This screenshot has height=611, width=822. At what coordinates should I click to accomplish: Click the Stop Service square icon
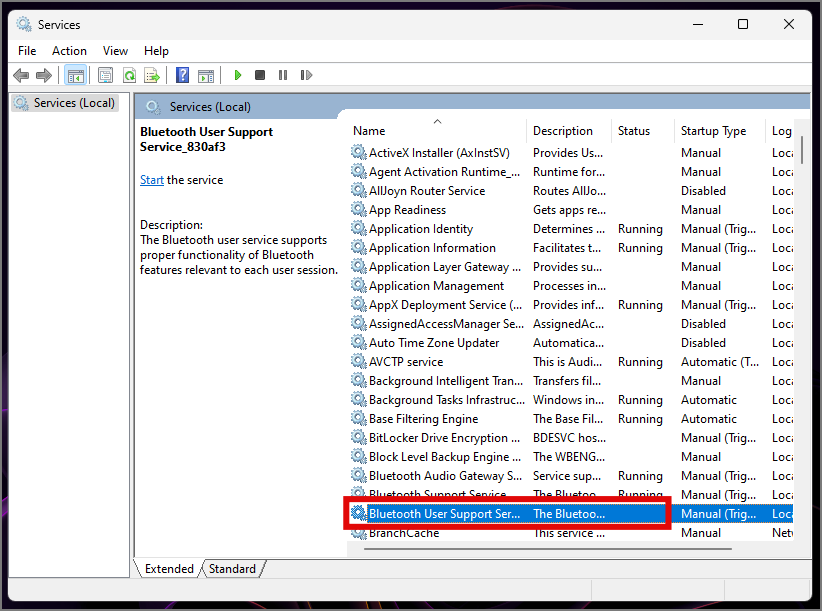click(259, 75)
